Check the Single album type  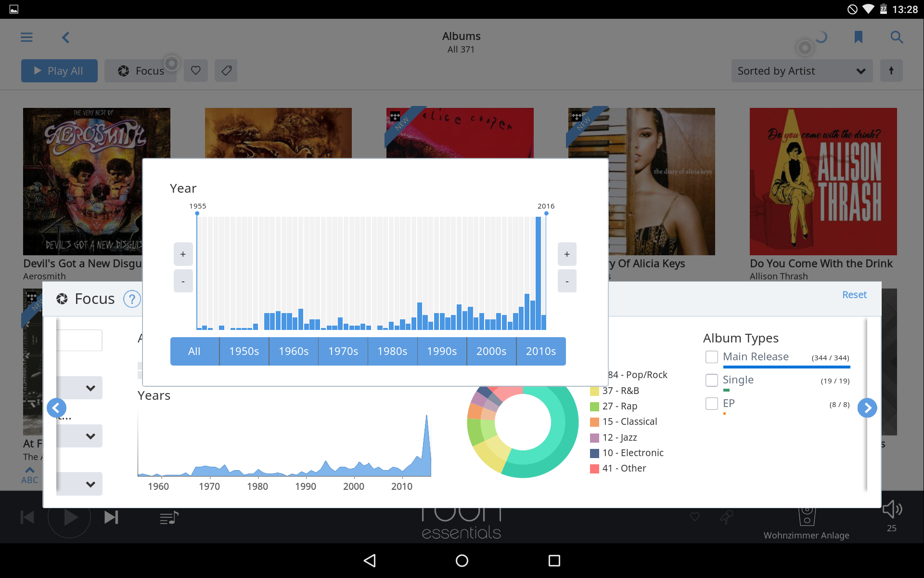click(x=712, y=380)
